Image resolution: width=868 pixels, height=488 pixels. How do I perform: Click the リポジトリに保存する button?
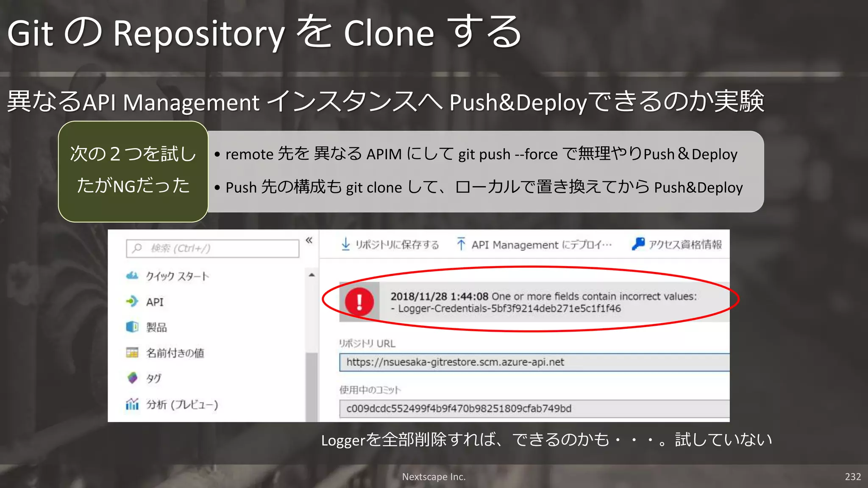click(x=390, y=244)
